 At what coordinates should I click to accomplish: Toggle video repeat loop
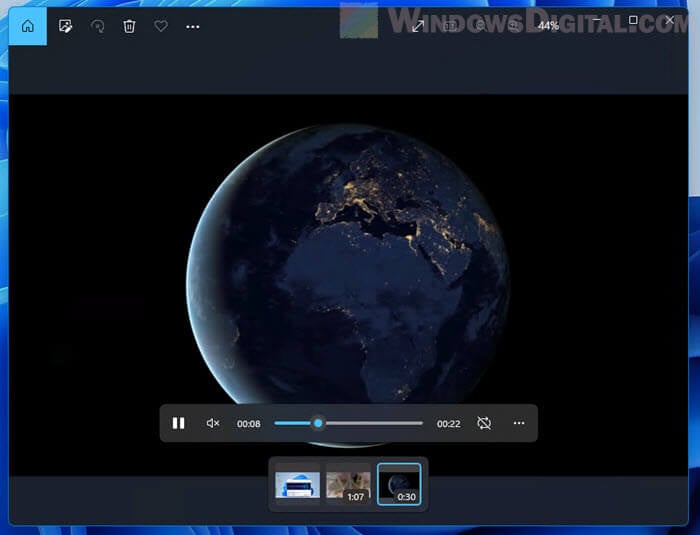tap(484, 423)
